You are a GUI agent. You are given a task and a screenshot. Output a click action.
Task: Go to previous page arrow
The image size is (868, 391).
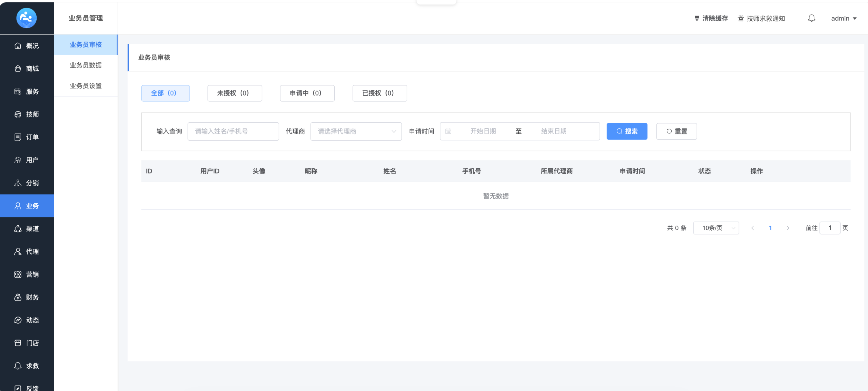tap(753, 228)
